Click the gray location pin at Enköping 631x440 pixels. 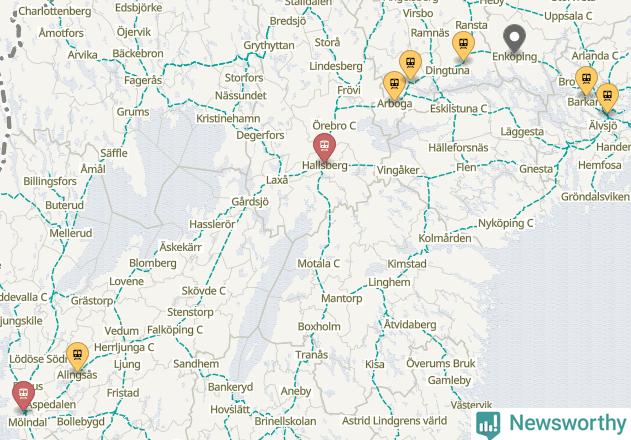point(514,40)
